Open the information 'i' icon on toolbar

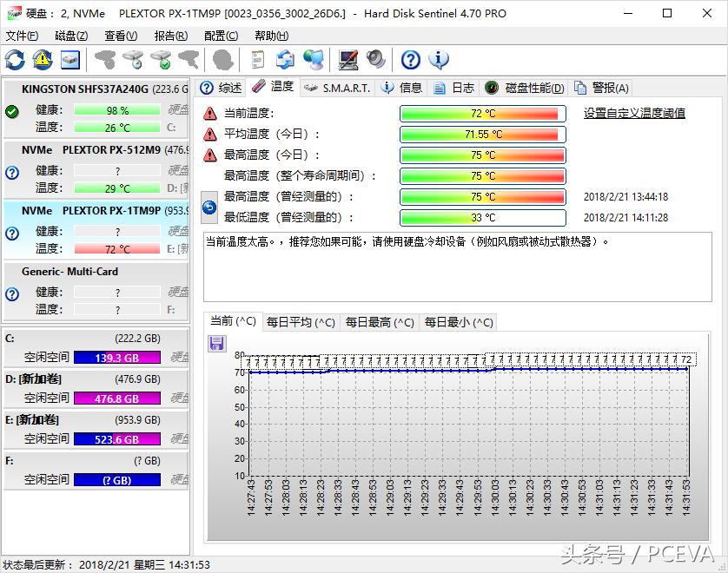440,60
